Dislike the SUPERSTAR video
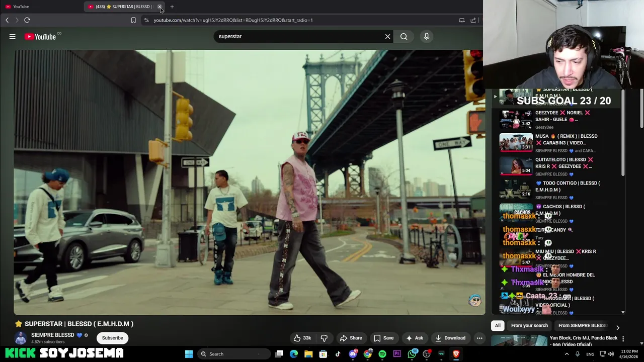Viewport: 644px width, 362px height. (324, 338)
